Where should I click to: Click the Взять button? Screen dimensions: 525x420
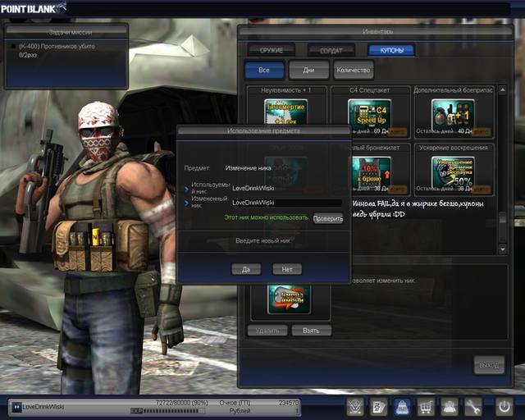312,331
